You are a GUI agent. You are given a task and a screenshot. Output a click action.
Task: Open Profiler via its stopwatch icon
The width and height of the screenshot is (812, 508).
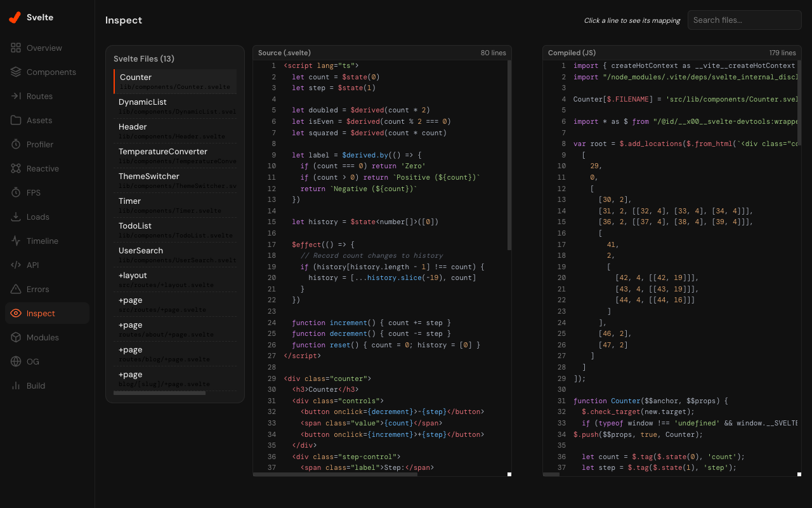click(16, 144)
